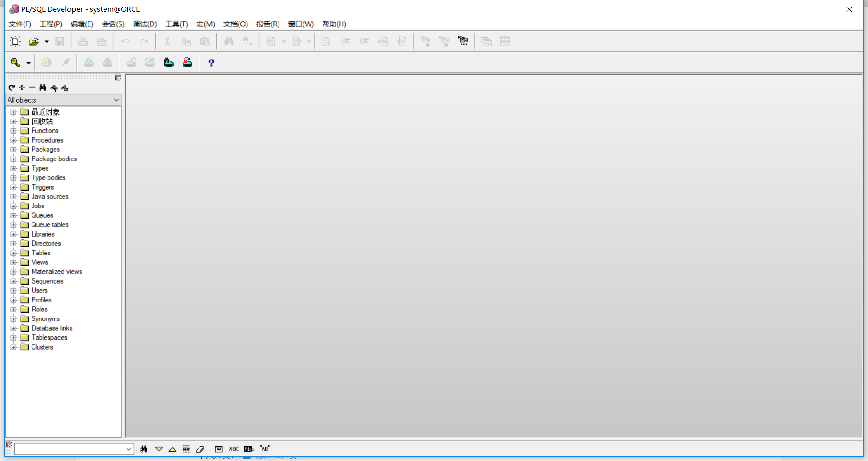
Task: Open the find bar search history dropdown
Action: tap(129, 449)
